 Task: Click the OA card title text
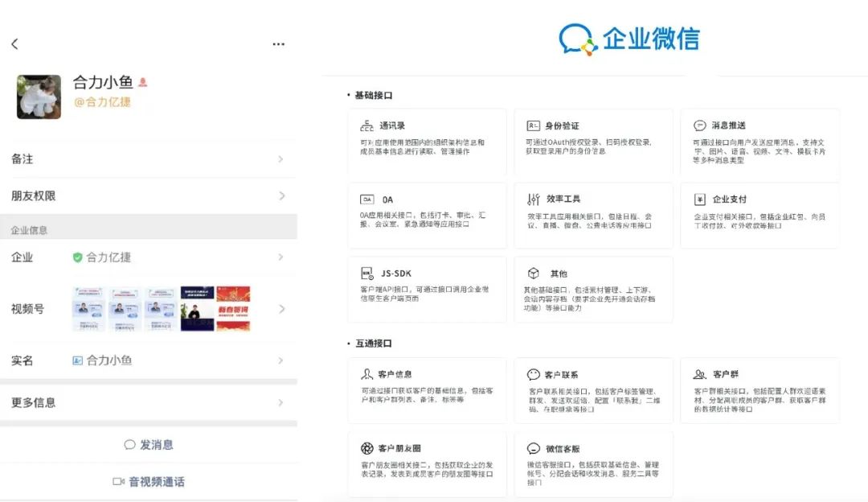[x=387, y=200]
